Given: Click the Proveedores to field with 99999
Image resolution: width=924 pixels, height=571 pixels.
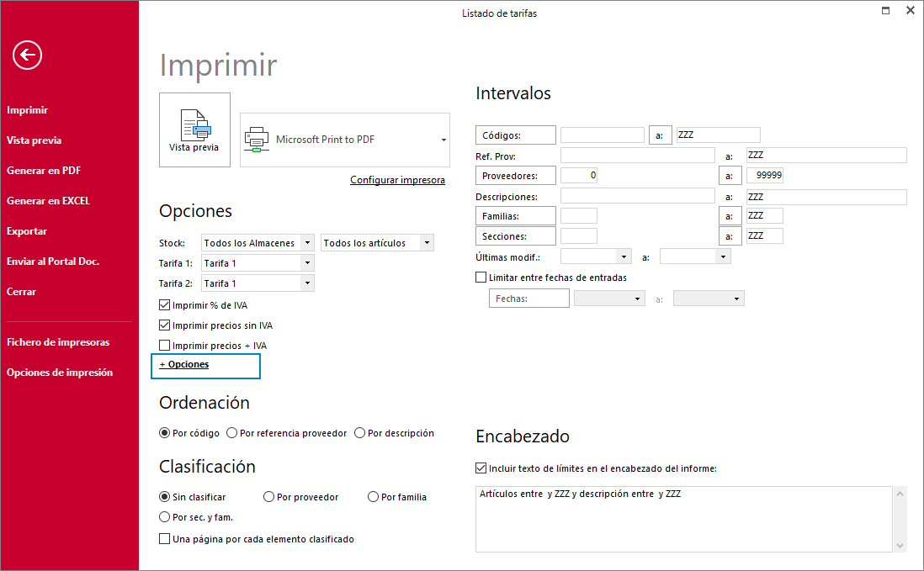Looking at the screenshot, I should 765,176.
